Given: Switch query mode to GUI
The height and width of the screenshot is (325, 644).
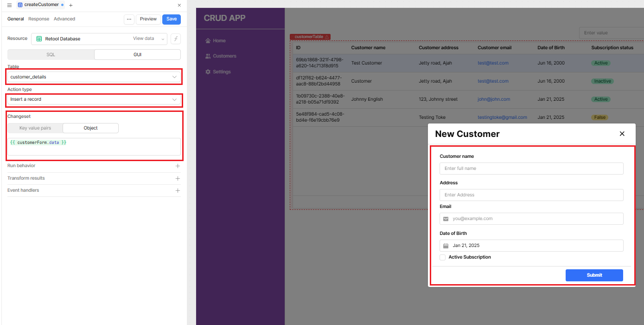Looking at the screenshot, I should (137, 54).
